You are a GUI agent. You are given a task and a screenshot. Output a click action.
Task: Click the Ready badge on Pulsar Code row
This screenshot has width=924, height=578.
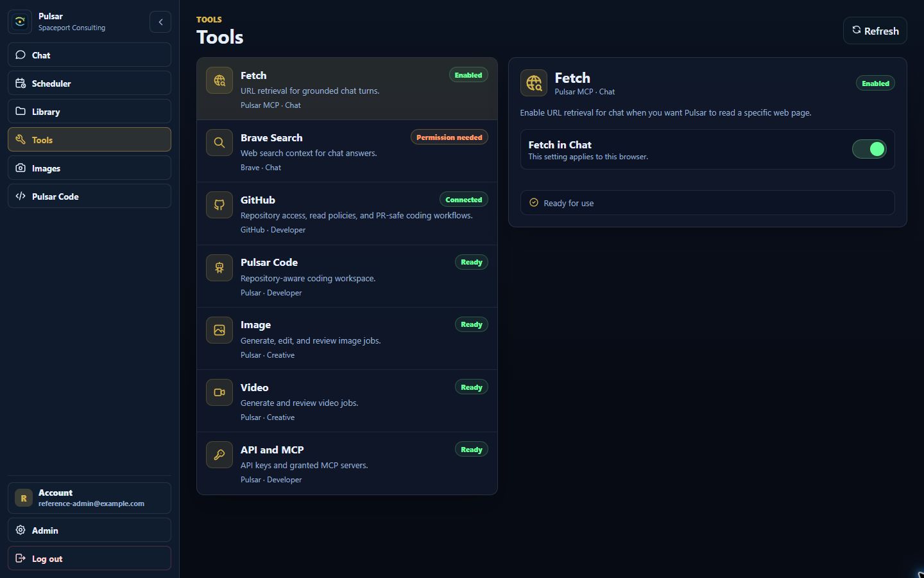click(472, 262)
